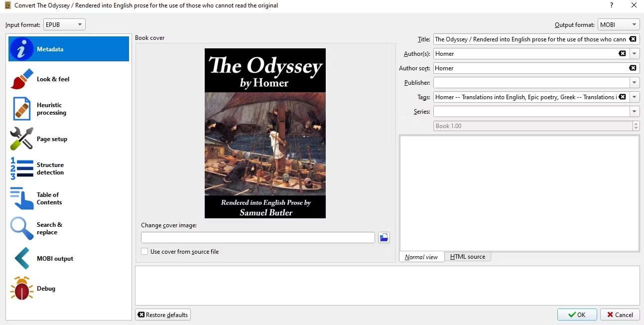Increment the Book series number stepper
644x325 pixels.
pos(636,123)
